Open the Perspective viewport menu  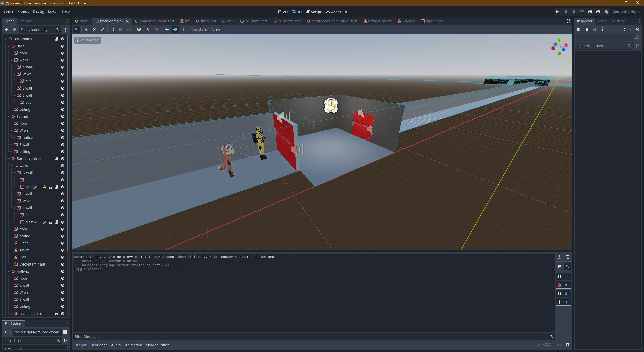(x=88, y=40)
